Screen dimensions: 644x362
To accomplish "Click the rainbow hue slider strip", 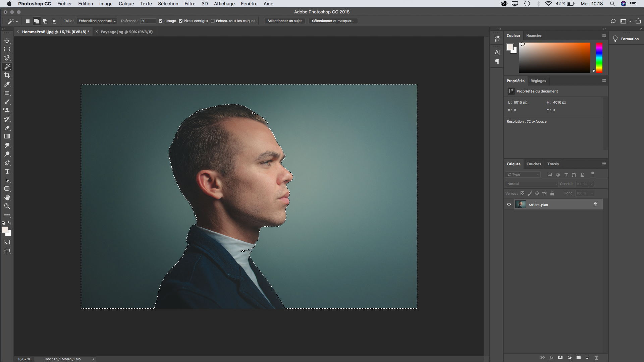I will (x=599, y=58).
